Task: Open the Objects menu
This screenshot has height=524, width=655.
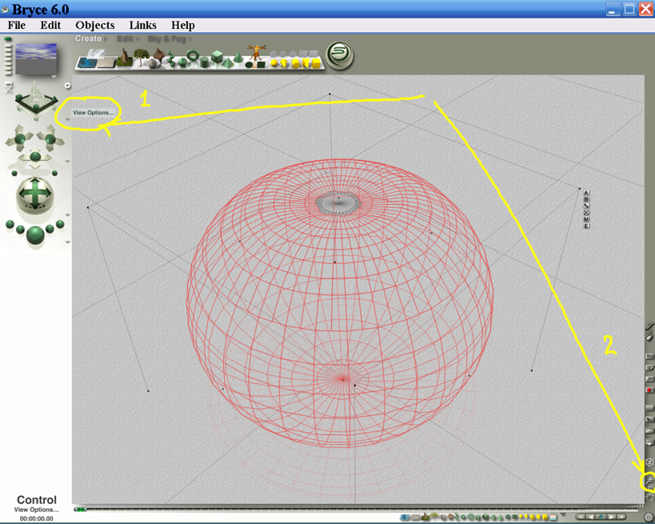Action: click(x=95, y=25)
